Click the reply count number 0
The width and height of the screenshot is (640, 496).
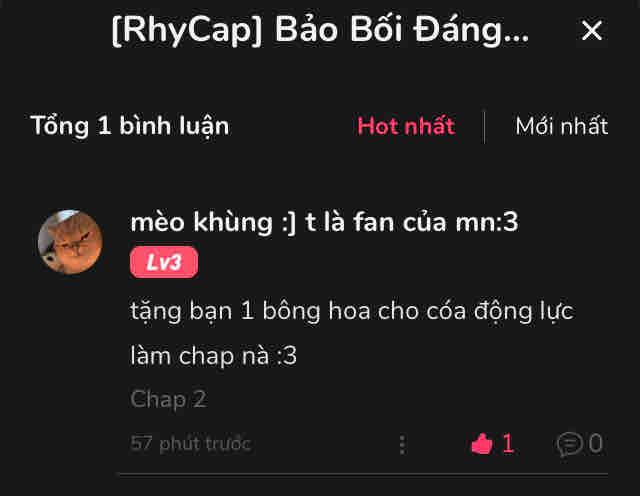click(596, 443)
